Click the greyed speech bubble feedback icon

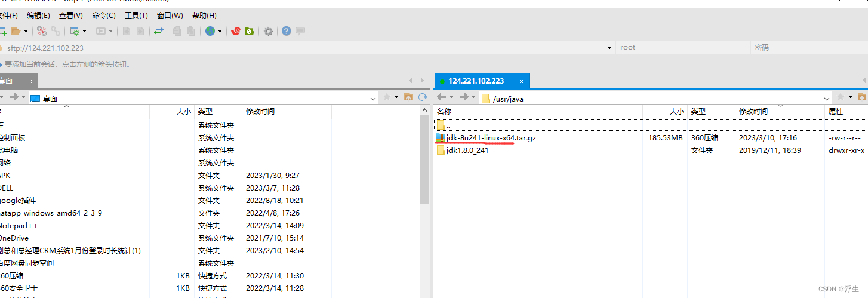pos(300,31)
